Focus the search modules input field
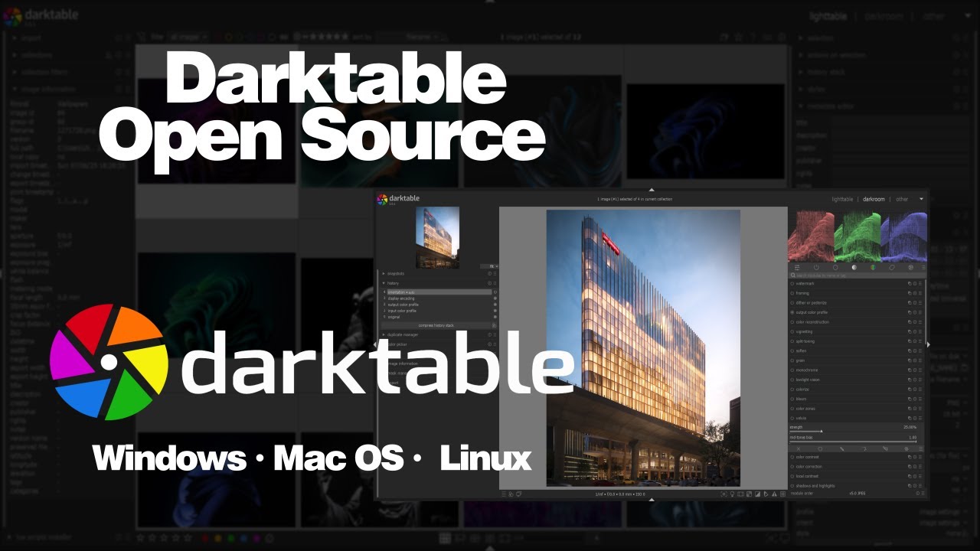Screen dimensions: 980x551 [x=856, y=275]
